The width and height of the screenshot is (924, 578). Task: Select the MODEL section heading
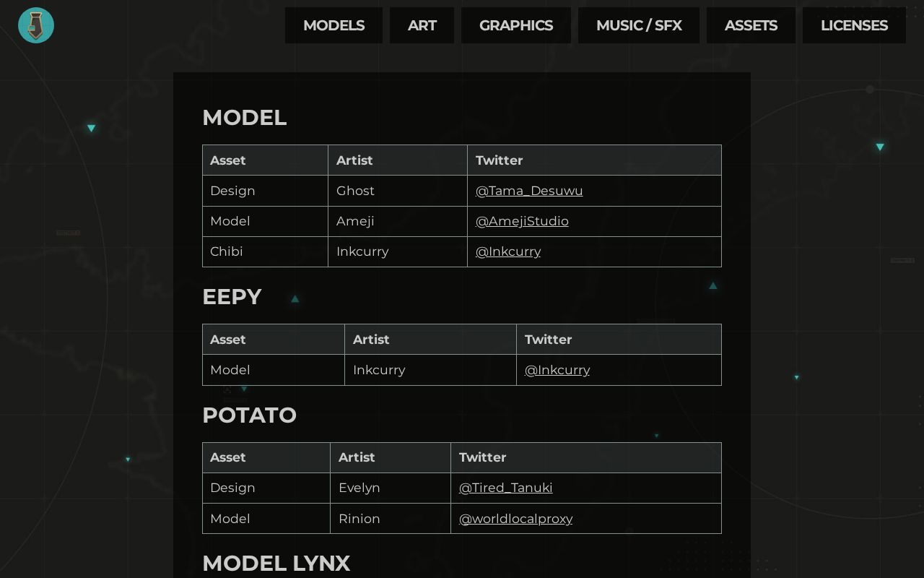point(245,117)
